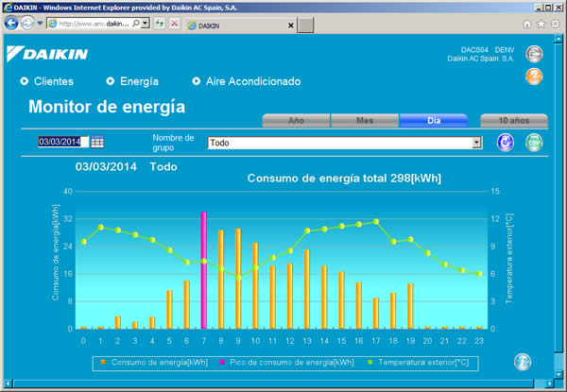Open the recent pages dropdown arrow

pos(40,24)
